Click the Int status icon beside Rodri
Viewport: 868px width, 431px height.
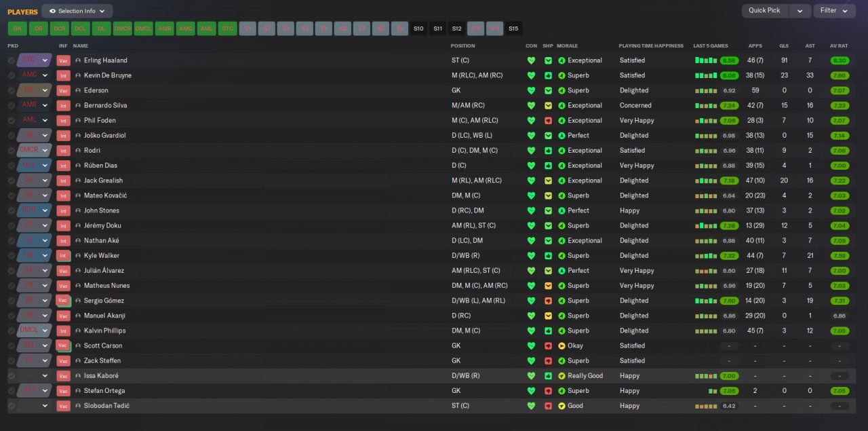63,151
